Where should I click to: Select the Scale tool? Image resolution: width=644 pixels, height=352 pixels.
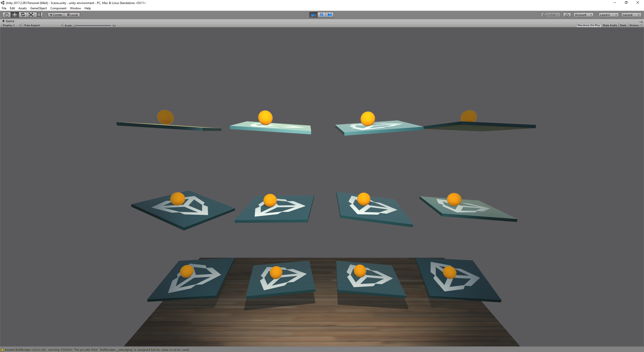31,15
